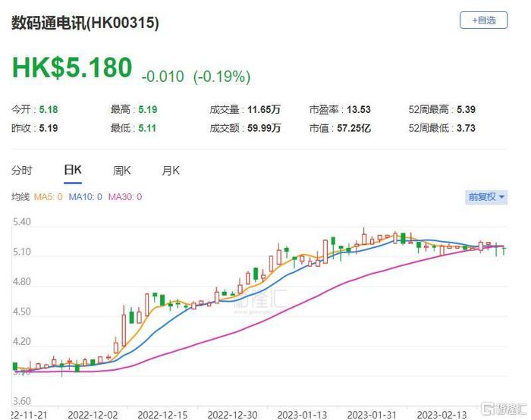Click the 5.40 price axis label
Viewport: 531px width, 420px height.
pos(22,222)
